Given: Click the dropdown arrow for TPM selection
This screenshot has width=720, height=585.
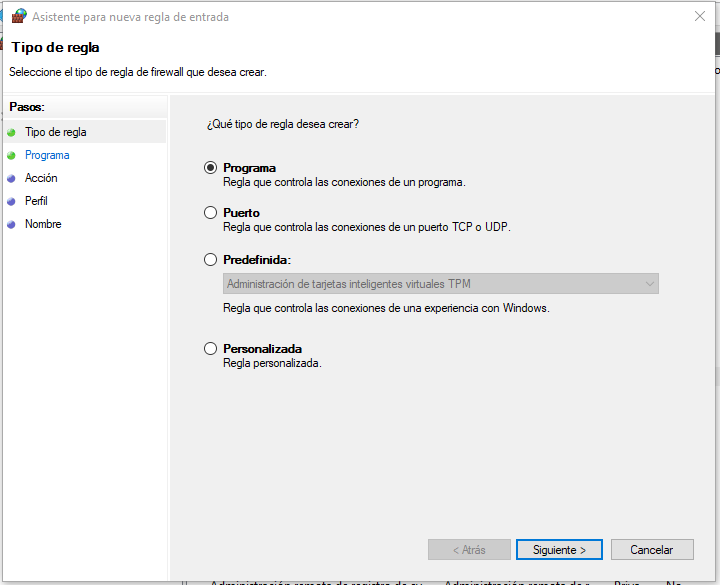Looking at the screenshot, I should point(650,284).
